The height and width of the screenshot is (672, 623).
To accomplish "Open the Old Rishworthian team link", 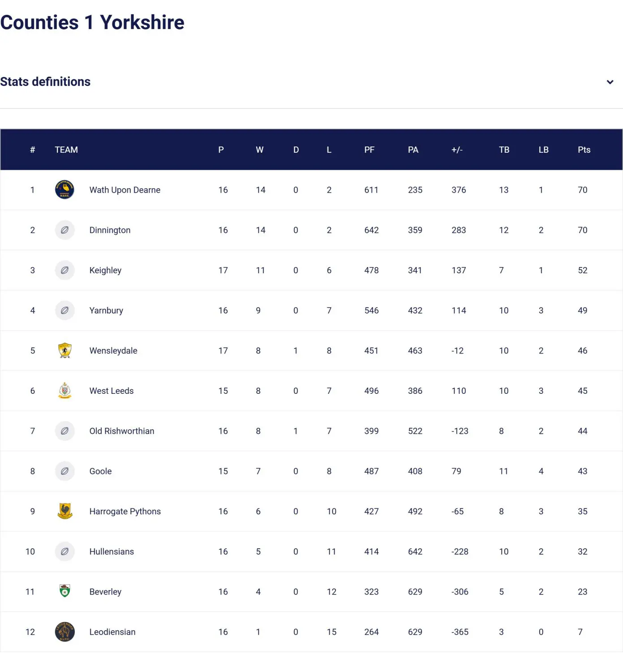I will [x=122, y=431].
